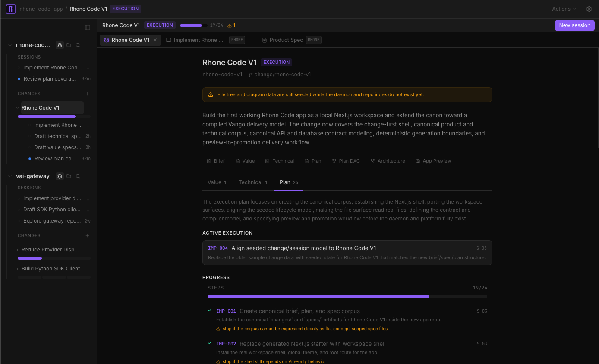Select the Technical 1 tab
This screenshot has width=599, height=364.
(253, 182)
